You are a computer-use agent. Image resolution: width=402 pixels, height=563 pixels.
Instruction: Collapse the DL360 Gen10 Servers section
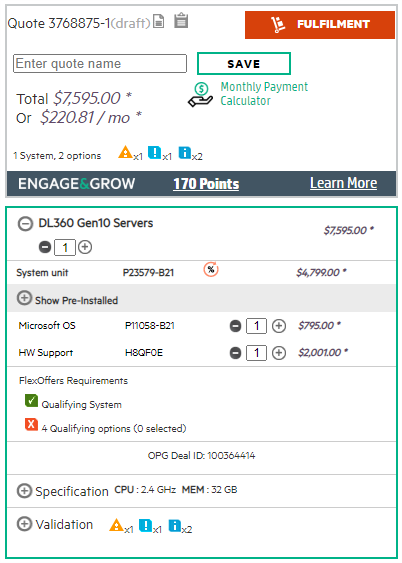(x=25, y=224)
